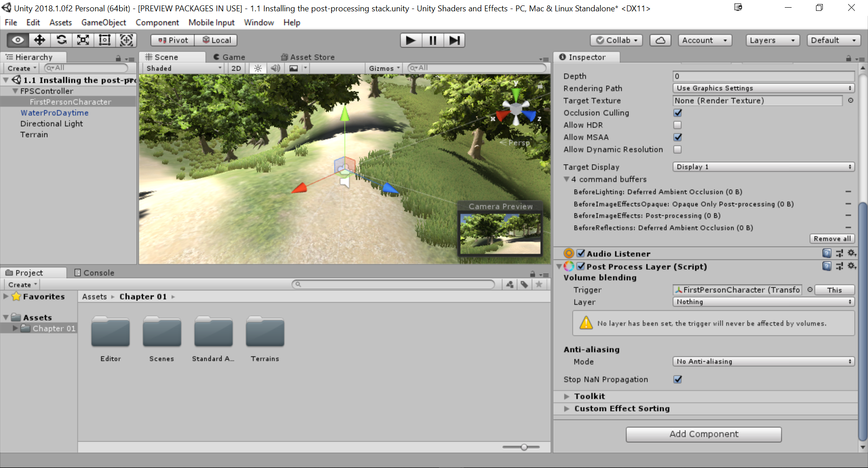Screen dimensions: 868x468
Task: Open Post Process Layer gear menu
Action: tap(852, 266)
